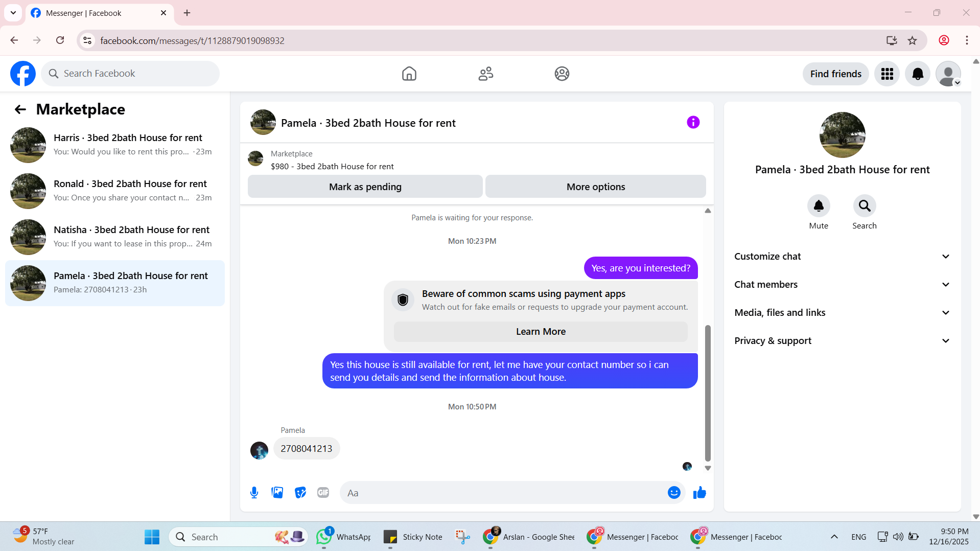
Task: Bookmark this page with the star icon
Action: pos(913,40)
